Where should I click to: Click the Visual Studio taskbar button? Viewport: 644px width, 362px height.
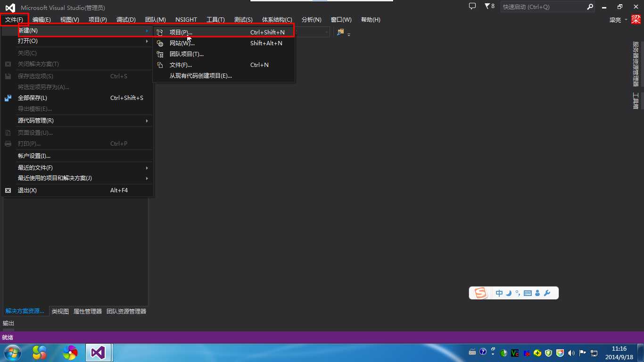click(98, 353)
